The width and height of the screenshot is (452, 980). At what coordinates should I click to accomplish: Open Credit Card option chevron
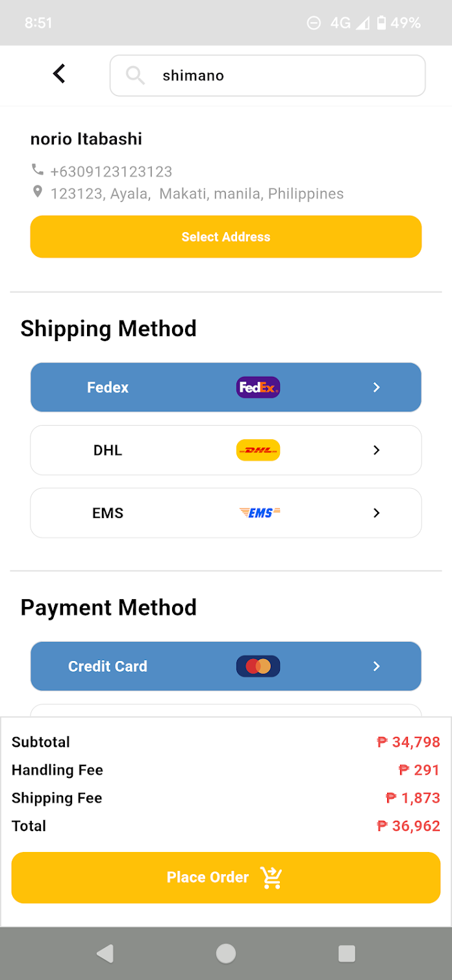pos(377,666)
